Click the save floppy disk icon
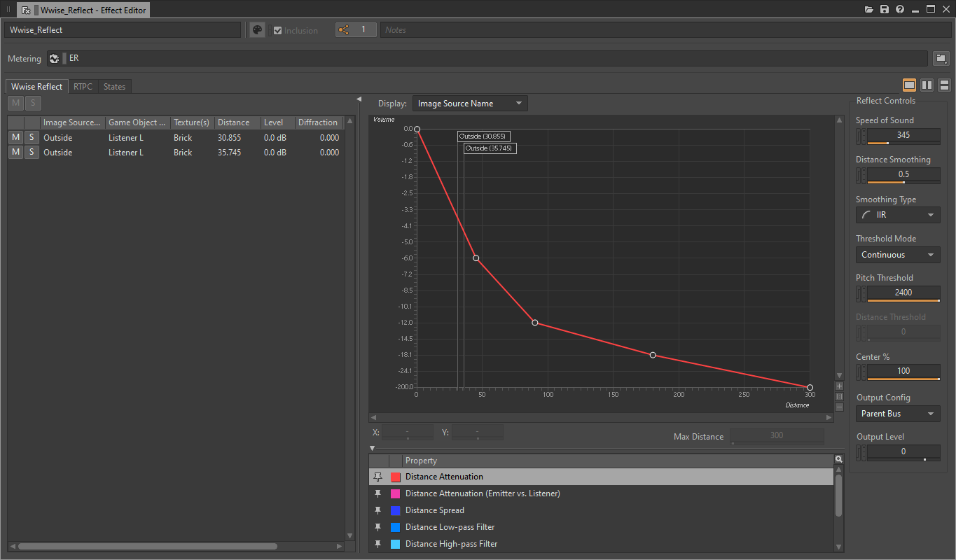This screenshot has height=560, width=956. (x=885, y=10)
